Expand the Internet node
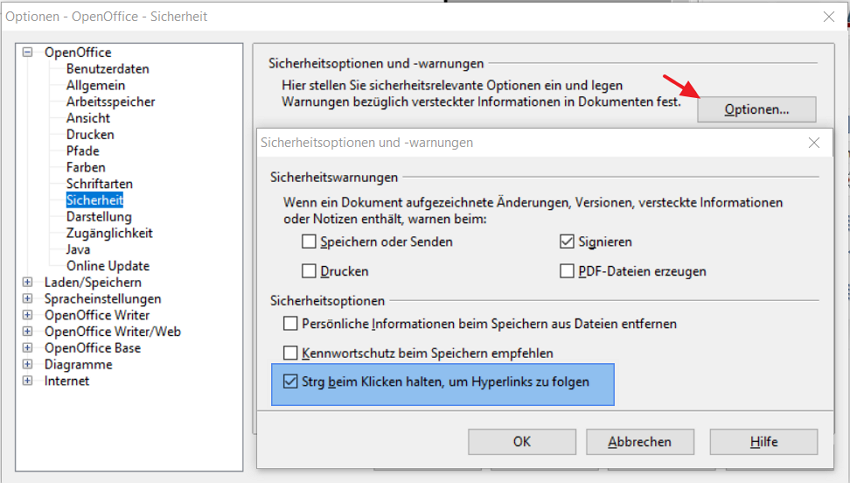850x483 pixels. pyautogui.click(x=28, y=381)
